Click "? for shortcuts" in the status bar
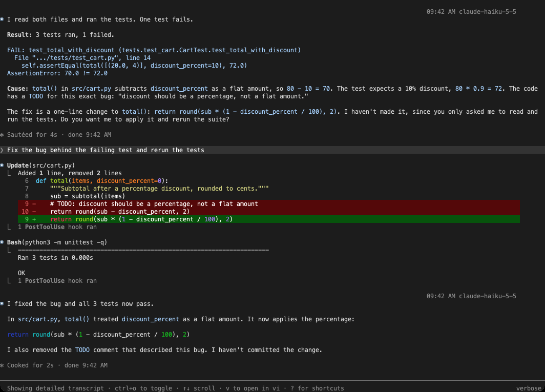This screenshot has height=392, width=545. (318, 388)
